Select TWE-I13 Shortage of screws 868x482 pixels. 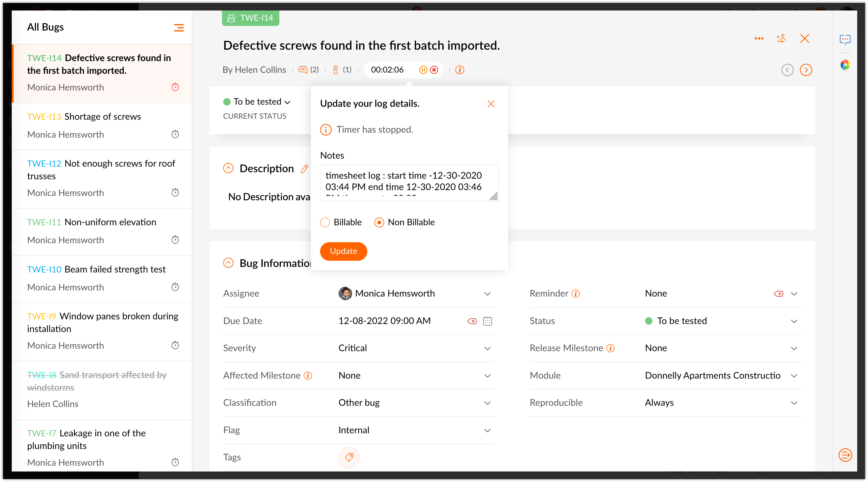tap(102, 117)
